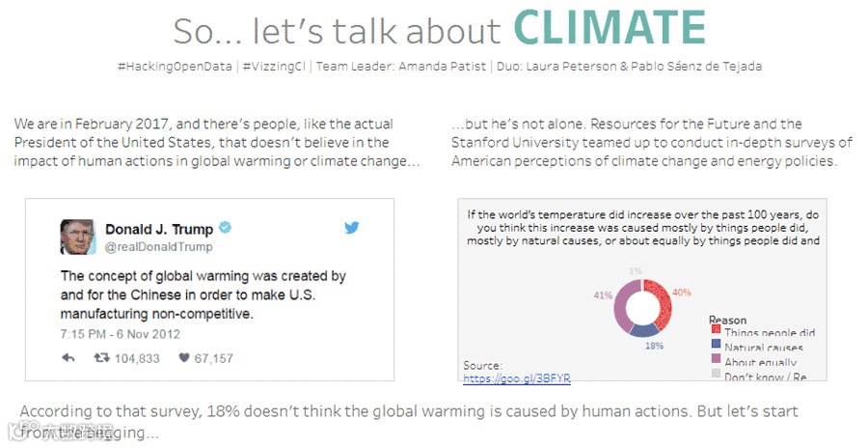Select the purple 'About equally' legend swatch
The width and height of the screenshot is (868, 448).
point(716,361)
